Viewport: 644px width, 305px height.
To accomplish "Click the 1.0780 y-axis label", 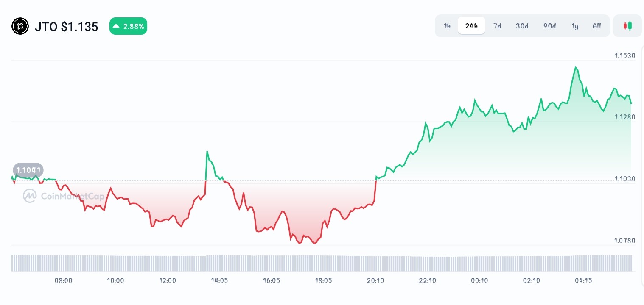I will click(x=625, y=241).
